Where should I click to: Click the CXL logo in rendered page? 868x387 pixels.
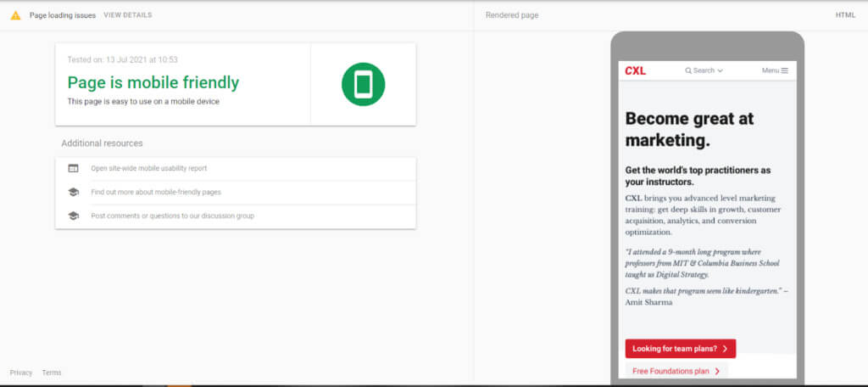636,71
